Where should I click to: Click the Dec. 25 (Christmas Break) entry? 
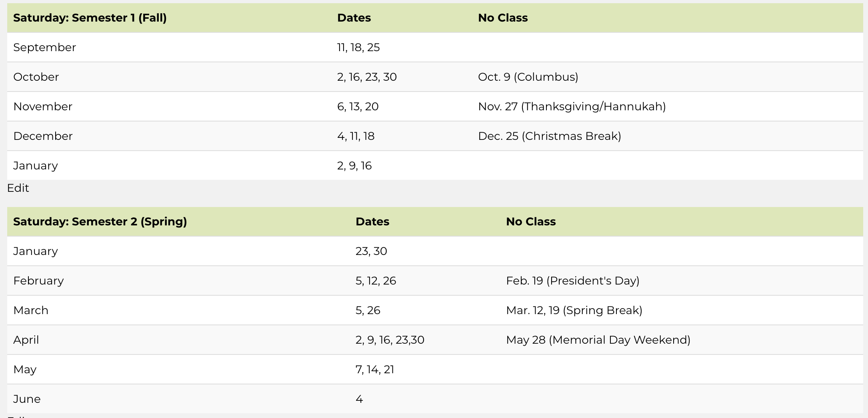coord(550,136)
